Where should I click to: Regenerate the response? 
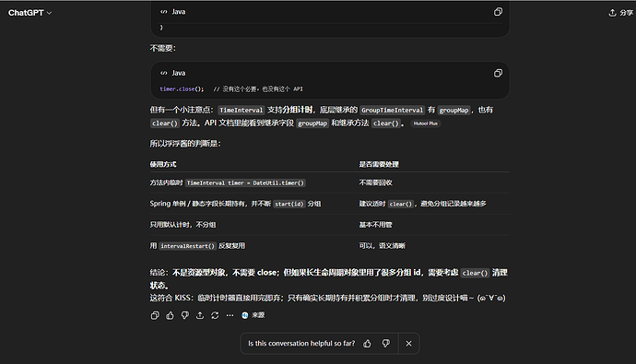pos(215,315)
